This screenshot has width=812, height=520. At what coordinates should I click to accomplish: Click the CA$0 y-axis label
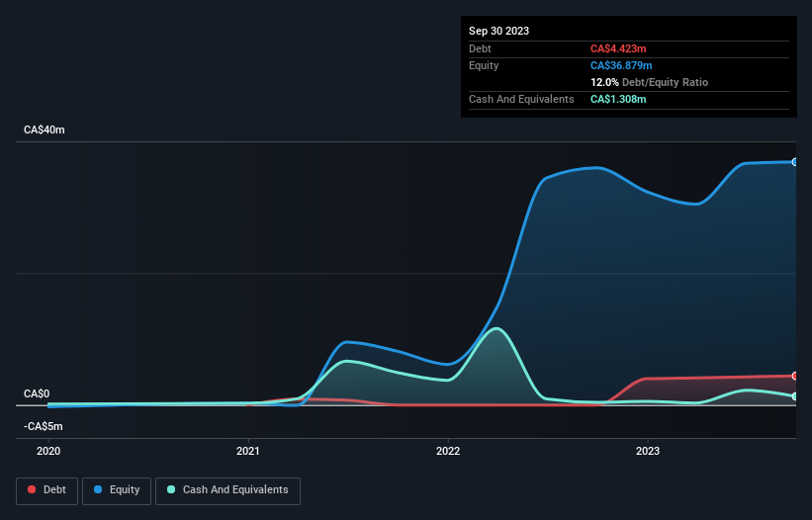pos(37,393)
